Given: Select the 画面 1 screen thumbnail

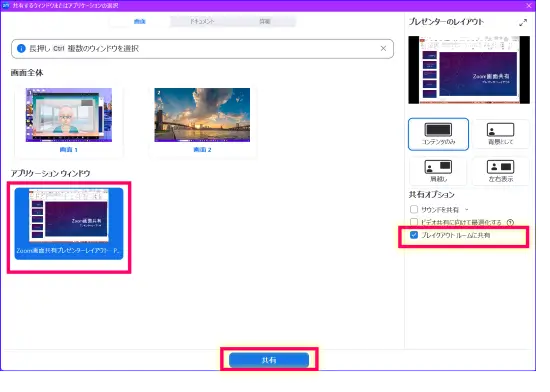Looking at the screenshot, I should point(69,121).
